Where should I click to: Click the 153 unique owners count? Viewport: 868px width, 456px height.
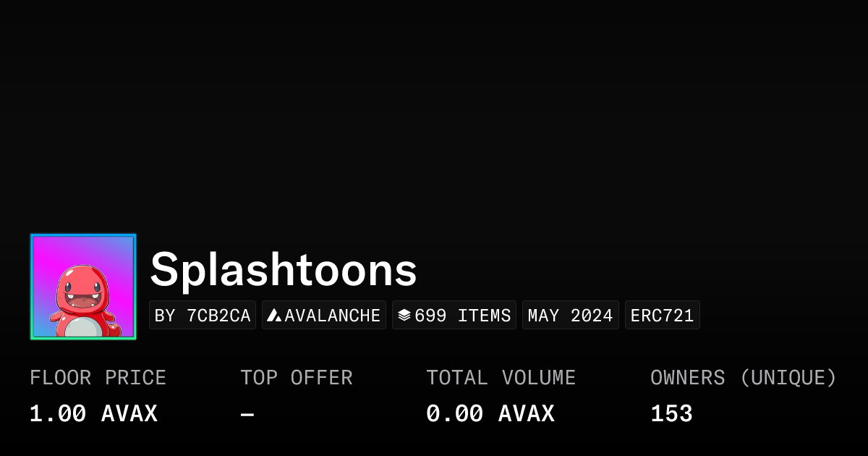(671, 414)
